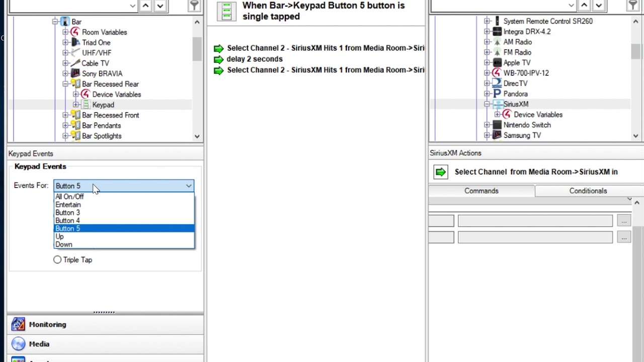The height and width of the screenshot is (362, 644).
Task: Select the Samsung TV device icon
Action: pyautogui.click(x=497, y=135)
